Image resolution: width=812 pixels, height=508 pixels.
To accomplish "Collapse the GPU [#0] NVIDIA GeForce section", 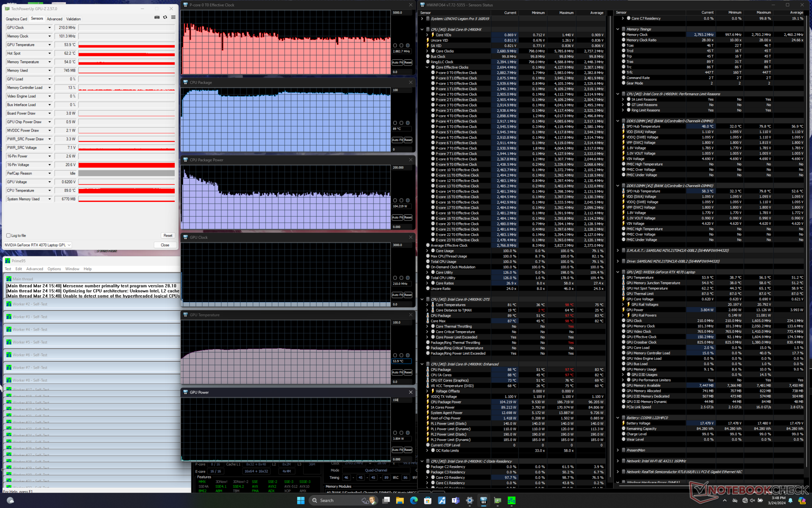I will (x=618, y=272).
